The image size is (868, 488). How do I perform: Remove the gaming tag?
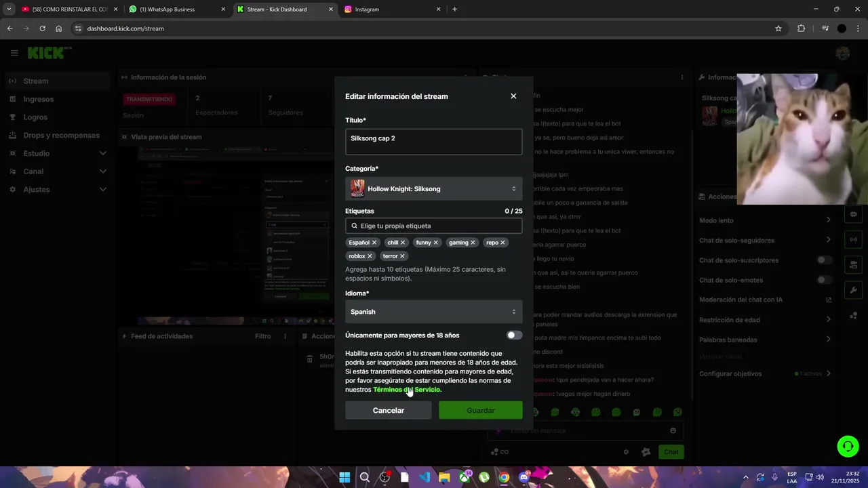(x=473, y=243)
